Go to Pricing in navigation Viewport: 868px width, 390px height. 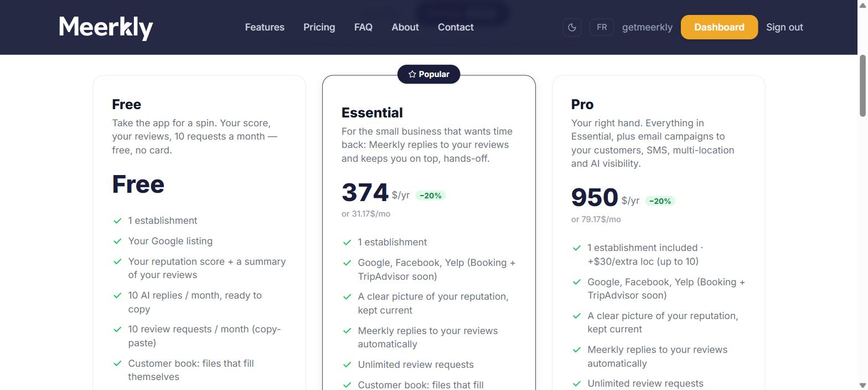tap(319, 27)
